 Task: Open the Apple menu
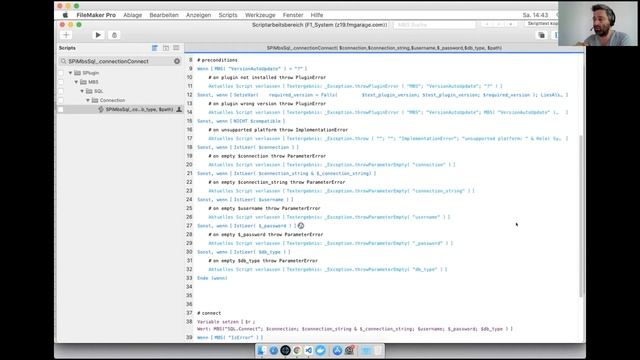(65, 15)
